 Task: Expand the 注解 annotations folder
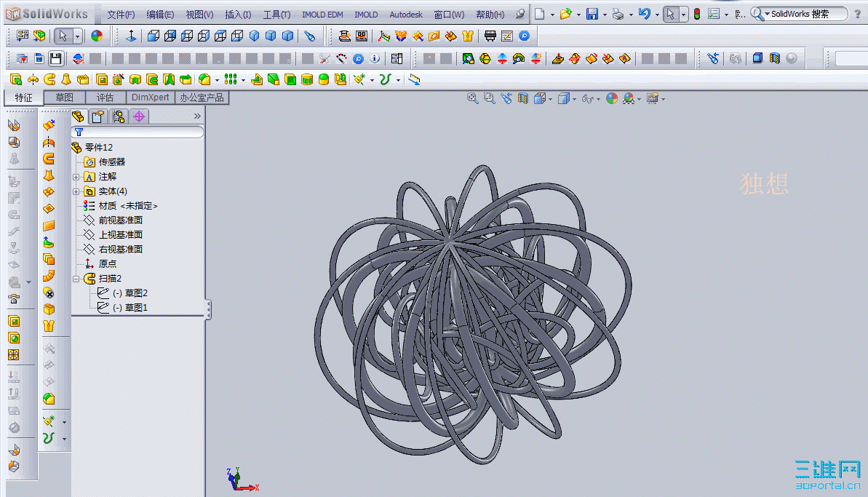coord(76,176)
